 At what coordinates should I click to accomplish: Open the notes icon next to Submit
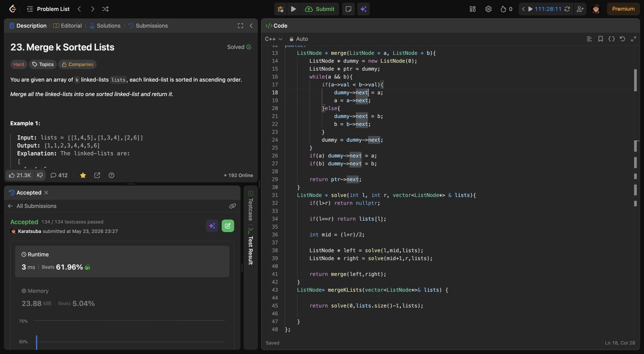[348, 9]
